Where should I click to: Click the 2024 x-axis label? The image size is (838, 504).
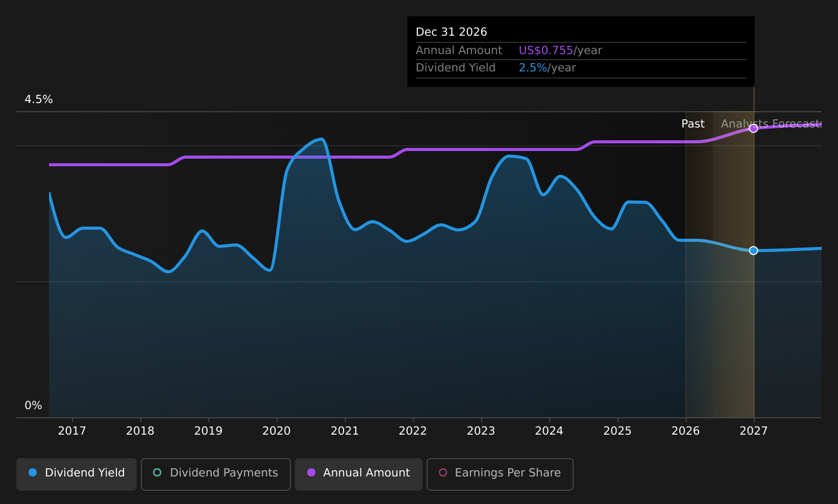549,431
